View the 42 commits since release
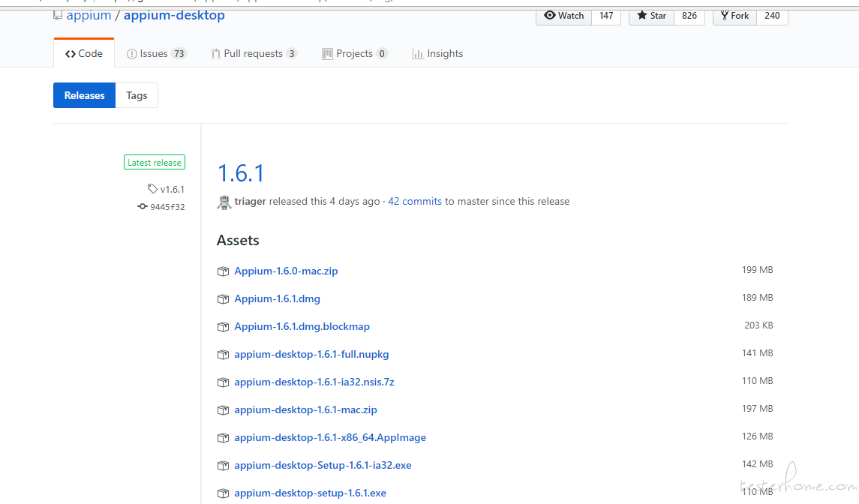This screenshot has width=859, height=504. pos(415,202)
